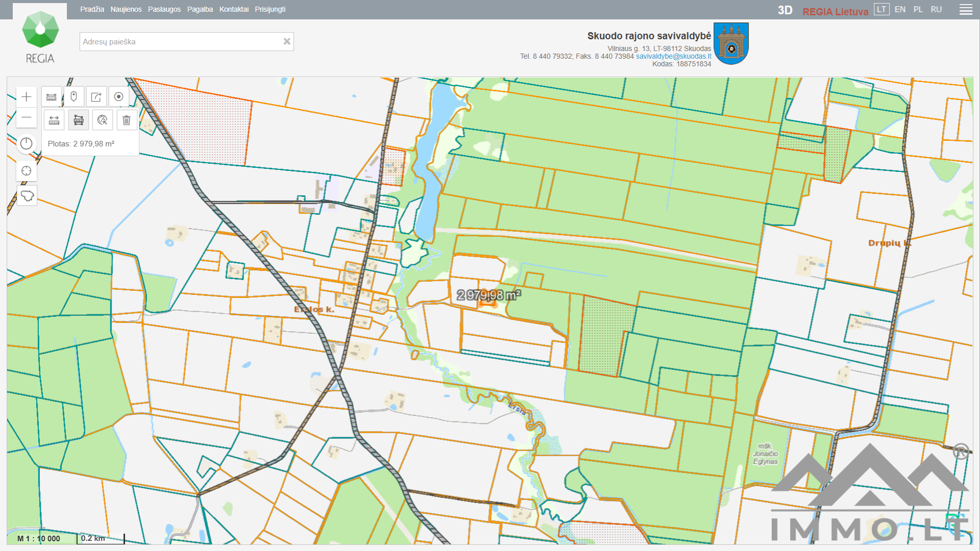Open the measurement tools ruler icon
Screen dimensions: 980x551
52,97
